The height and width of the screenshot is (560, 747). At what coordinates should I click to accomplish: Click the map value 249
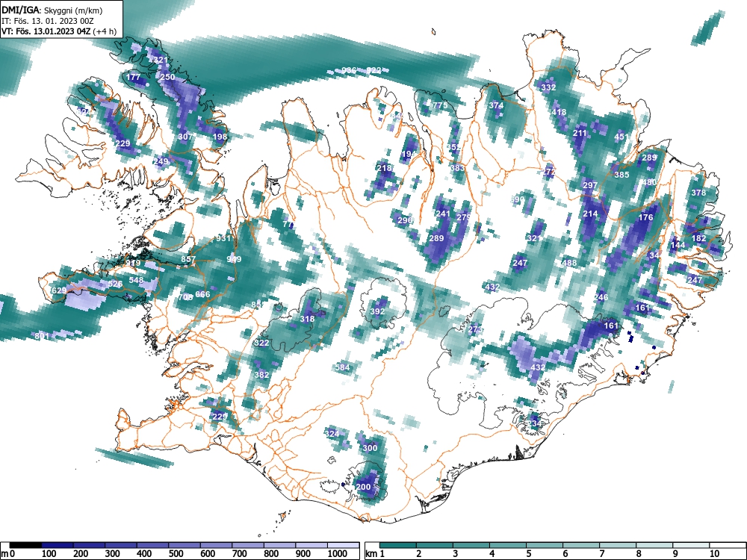[161, 161]
